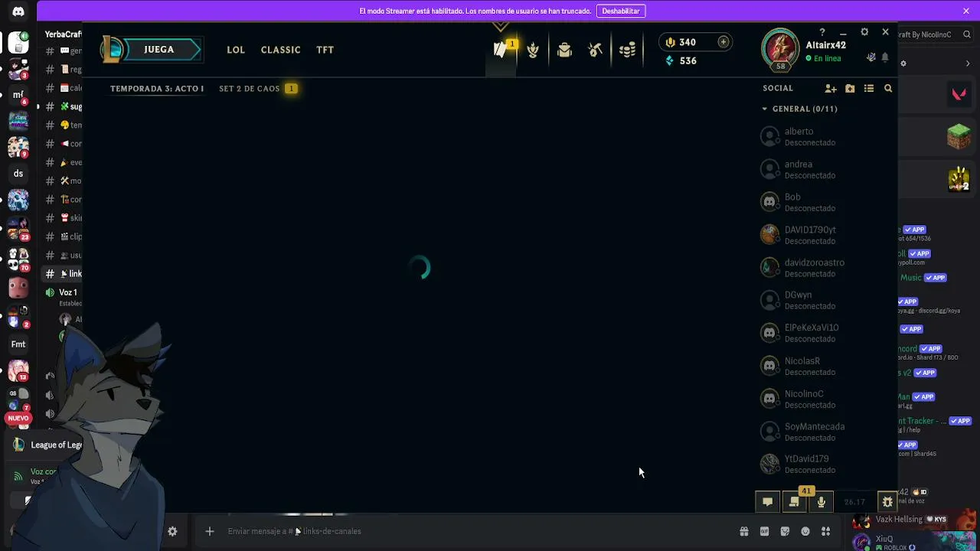Screen dimensions: 980x551
Task: Click the bug report icon in League client
Action: 887,502
